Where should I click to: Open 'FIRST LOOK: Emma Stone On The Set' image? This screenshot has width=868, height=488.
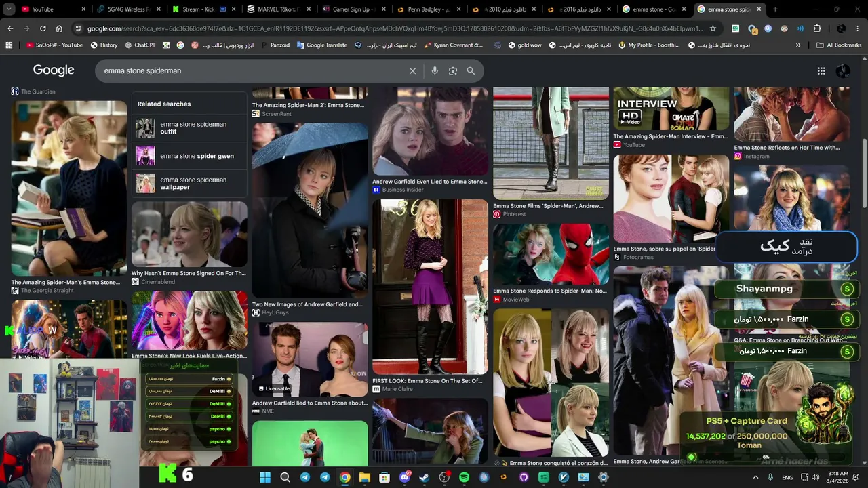tap(430, 287)
